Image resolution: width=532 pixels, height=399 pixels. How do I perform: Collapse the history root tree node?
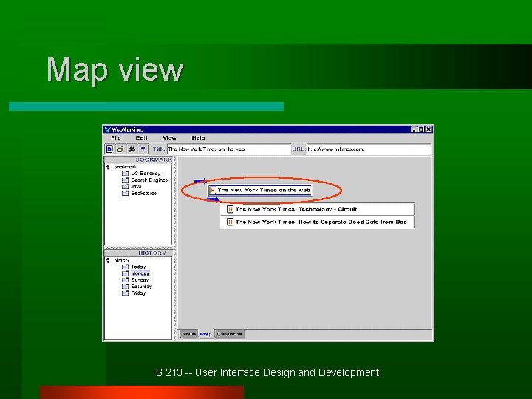point(108,261)
